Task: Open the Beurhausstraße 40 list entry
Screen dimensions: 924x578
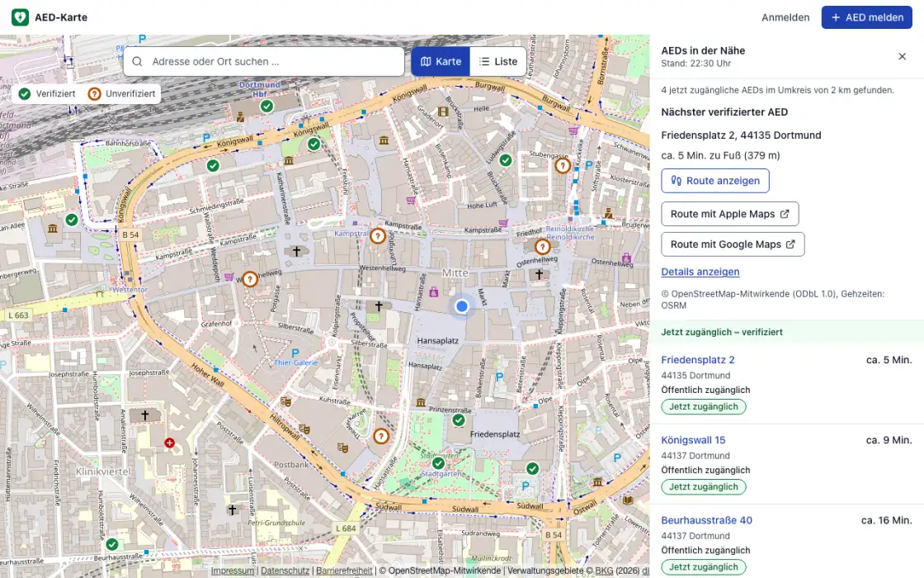Action: point(706,520)
